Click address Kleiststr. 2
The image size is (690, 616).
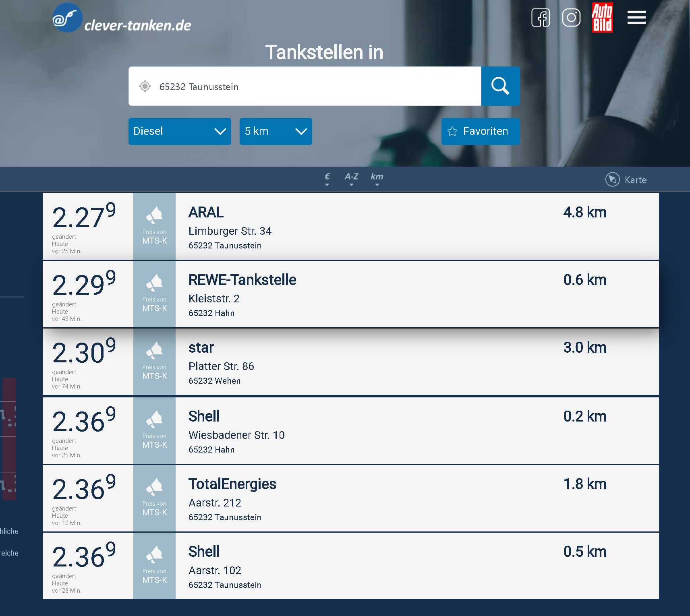[214, 298]
